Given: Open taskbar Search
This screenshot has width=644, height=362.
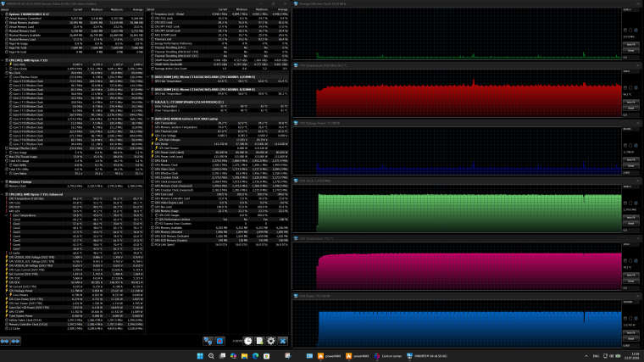Looking at the screenshot, I should point(211,356).
